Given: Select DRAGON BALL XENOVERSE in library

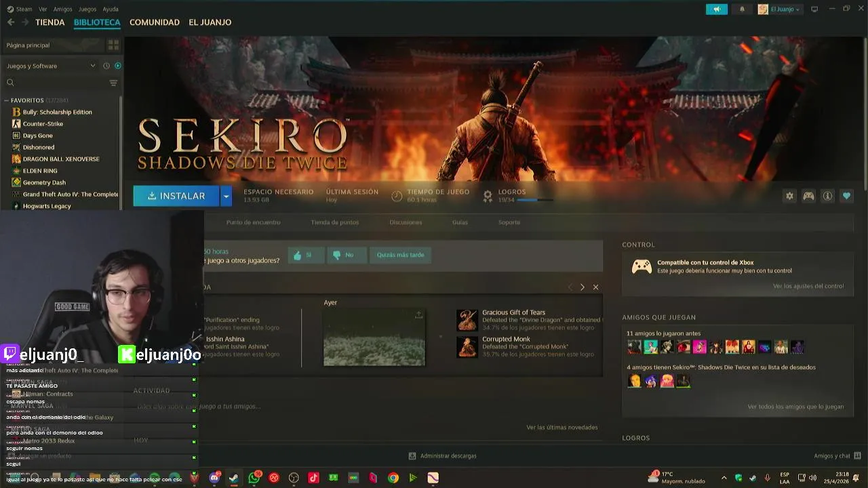Looking at the screenshot, I should tap(61, 159).
